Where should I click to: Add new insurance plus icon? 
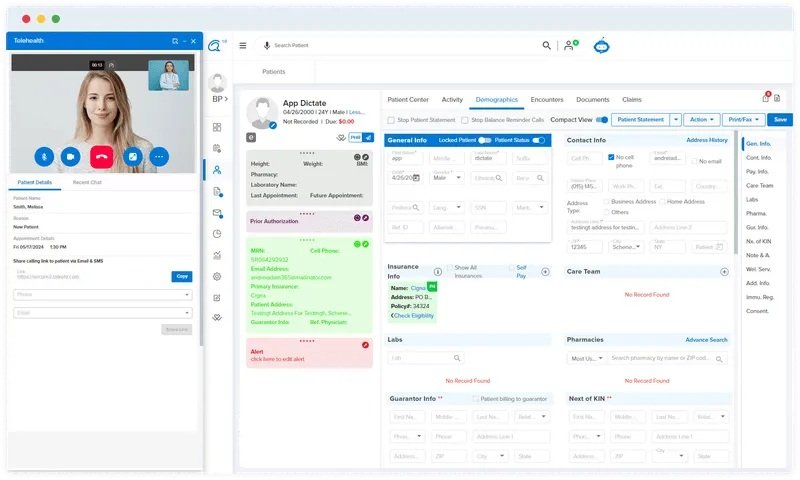[x=545, y=272]
